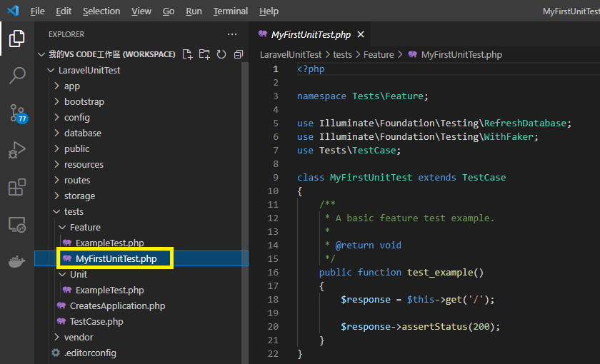Click PHP icon in breadcrumb before MyFirstUnitTest.php

click(x=413, y=54)
